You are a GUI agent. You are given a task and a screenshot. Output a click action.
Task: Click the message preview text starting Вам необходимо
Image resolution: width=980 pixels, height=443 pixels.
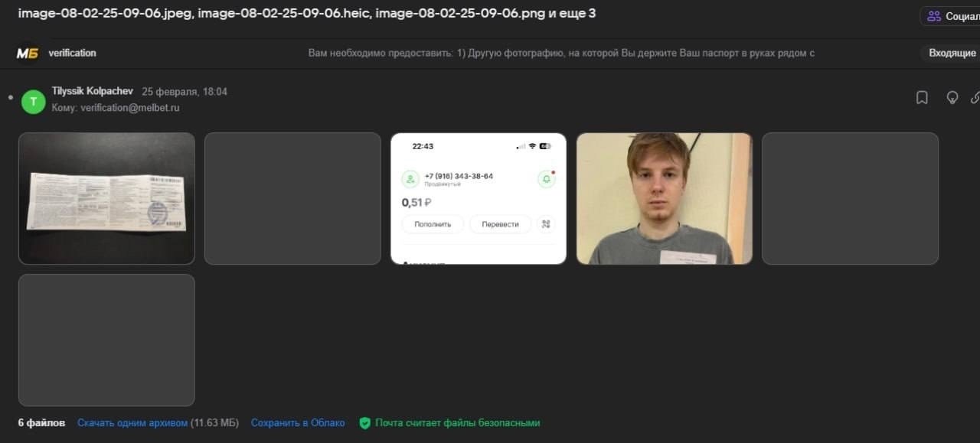point(560,53)
